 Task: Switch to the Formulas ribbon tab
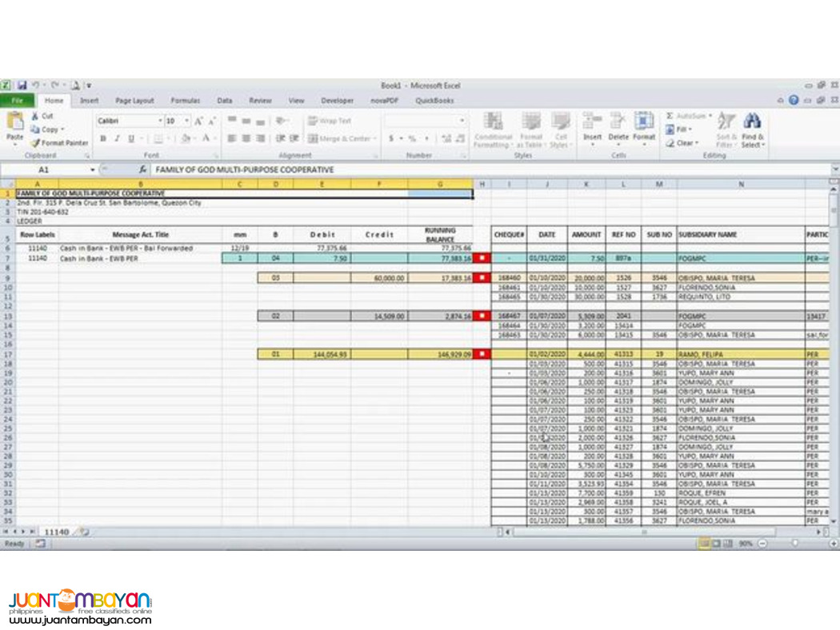pos(185,101)
